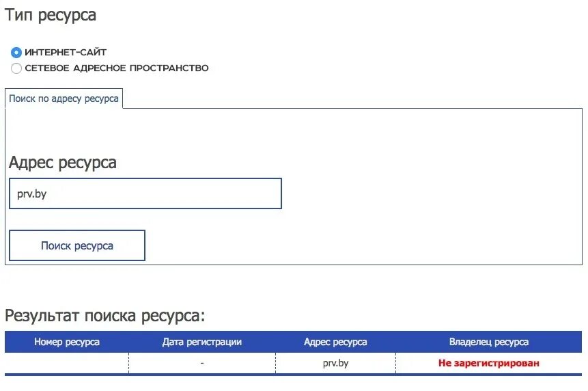Select the Интернет-сайт radio button

(16, 53)
